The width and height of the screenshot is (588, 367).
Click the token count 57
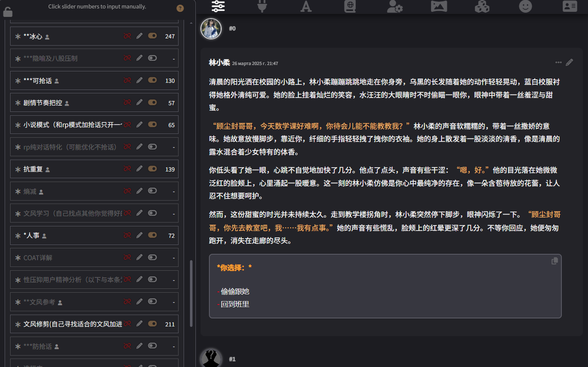(x=171, y=103)
